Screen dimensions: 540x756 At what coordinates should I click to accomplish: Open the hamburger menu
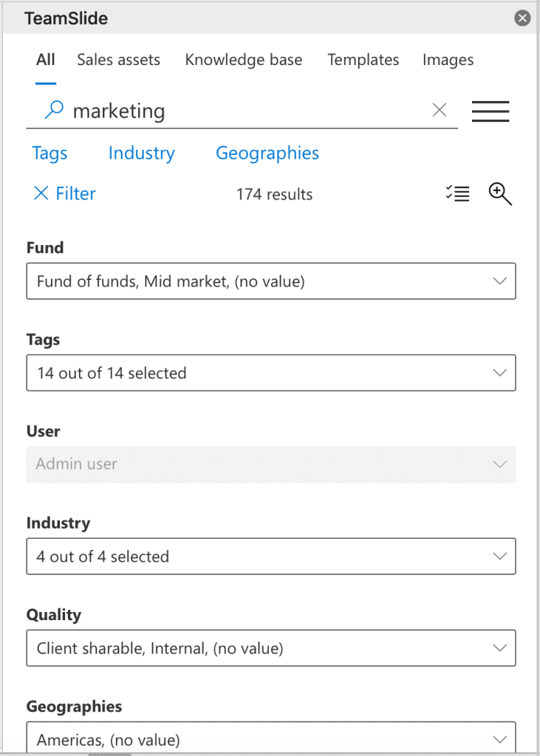tap(491, 111)
